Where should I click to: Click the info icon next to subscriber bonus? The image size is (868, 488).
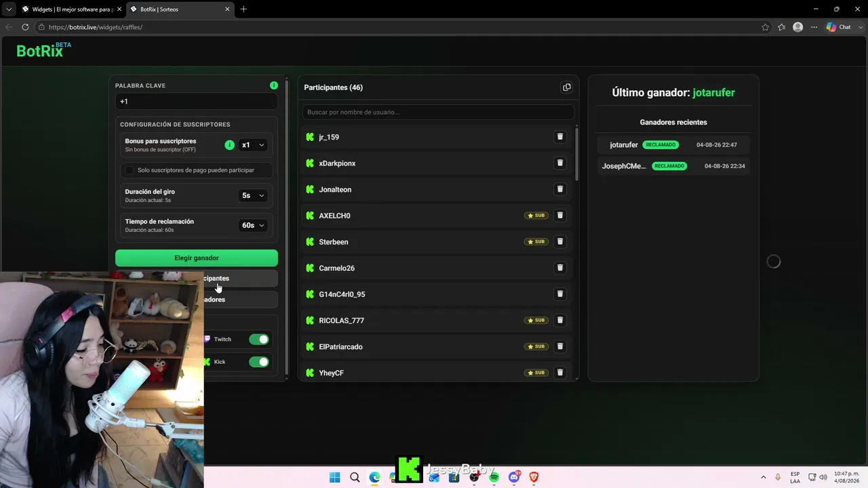pyautogui.click(x=229, y=145)
